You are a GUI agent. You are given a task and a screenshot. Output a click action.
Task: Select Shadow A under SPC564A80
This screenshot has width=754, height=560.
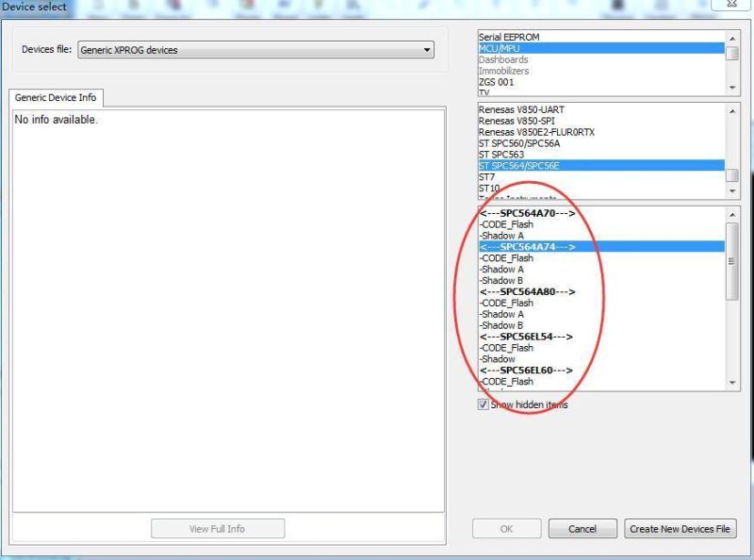601,314
